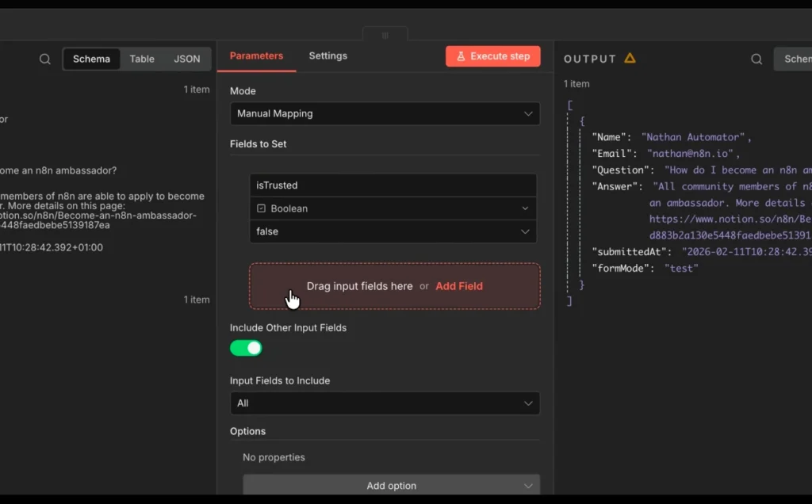Image resolution: width=812 pixels, height=504 pixels.
Task: Click the Add Field link
Action: tap(458, 285)
